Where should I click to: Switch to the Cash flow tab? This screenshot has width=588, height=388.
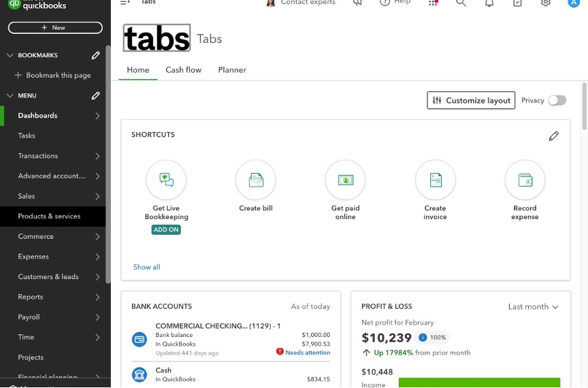click(184, 70)
